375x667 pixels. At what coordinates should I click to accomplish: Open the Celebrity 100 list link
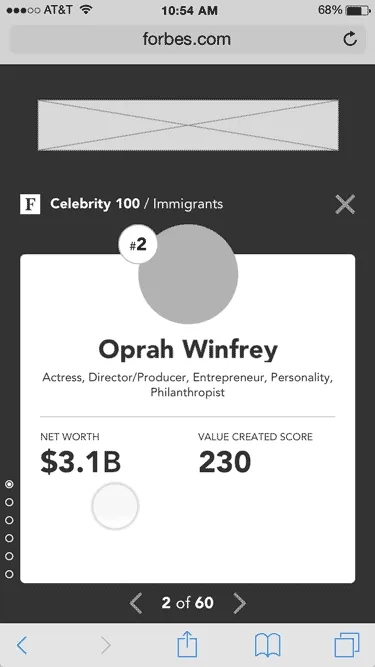point(95,204)
